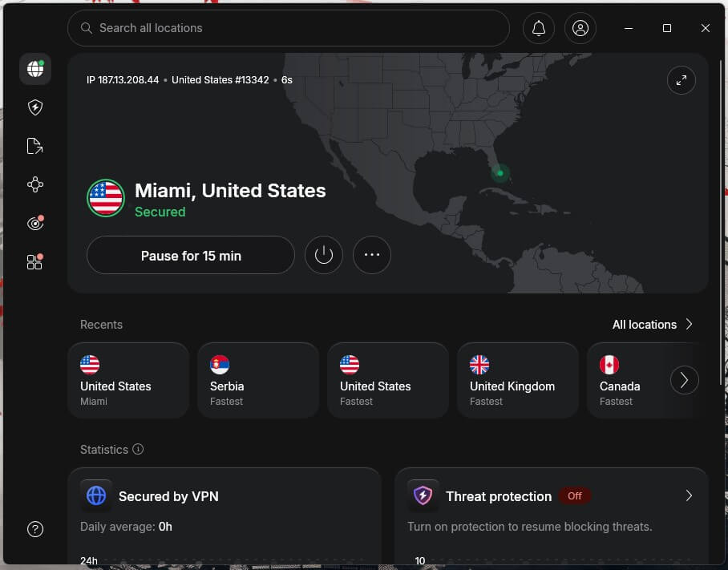
Task: Open more options three-dots button
Action: (372, 255)
